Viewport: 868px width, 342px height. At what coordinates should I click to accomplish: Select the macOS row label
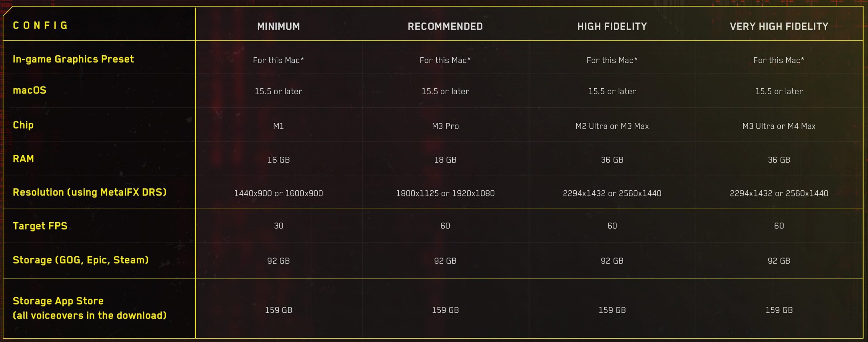(x=29, y=91)
